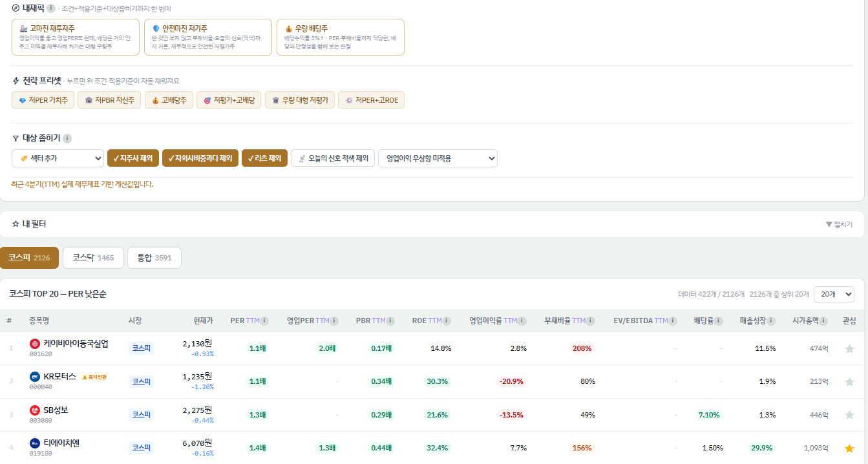Switch to 코스피 2126 tab
The image size is (868, 464).
point(29,257)
